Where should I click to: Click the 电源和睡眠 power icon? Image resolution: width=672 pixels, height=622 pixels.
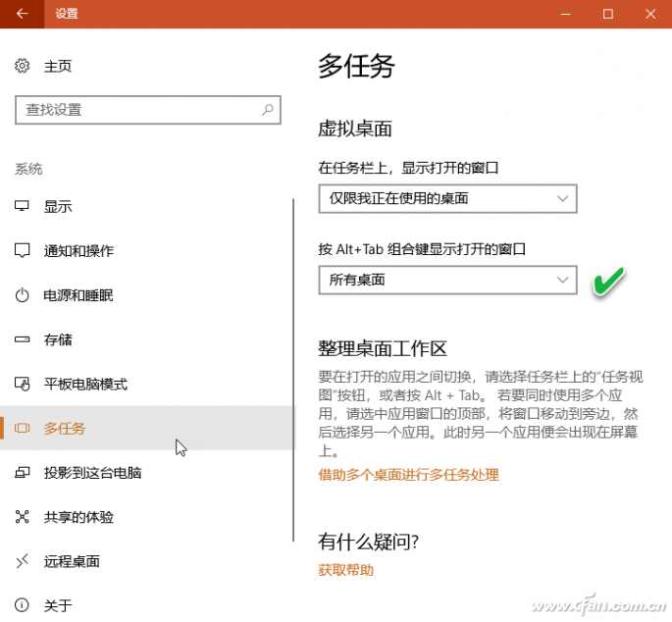(x=22, y=295)
